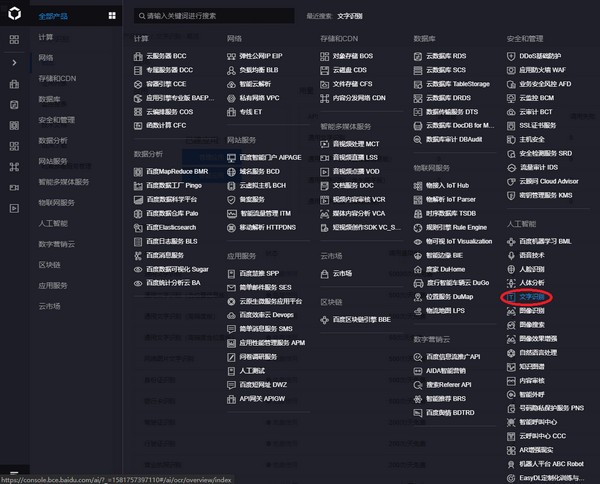Click the 容器引擎 CCE icon
The image size is (600, 484).
point(138,85)
